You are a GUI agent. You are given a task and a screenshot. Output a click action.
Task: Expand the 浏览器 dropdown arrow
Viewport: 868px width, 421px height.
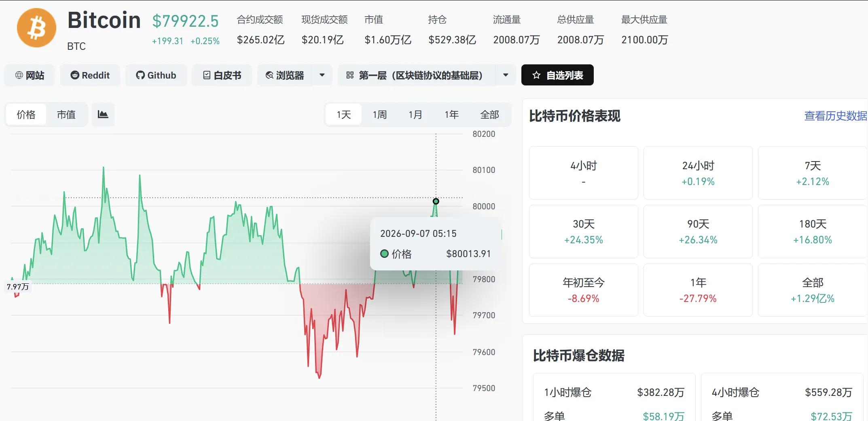tap(322, 75)
